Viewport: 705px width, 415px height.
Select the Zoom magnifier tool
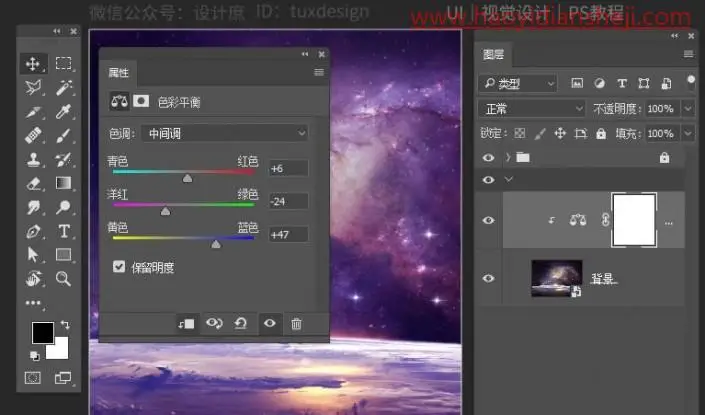coord(63,279)
